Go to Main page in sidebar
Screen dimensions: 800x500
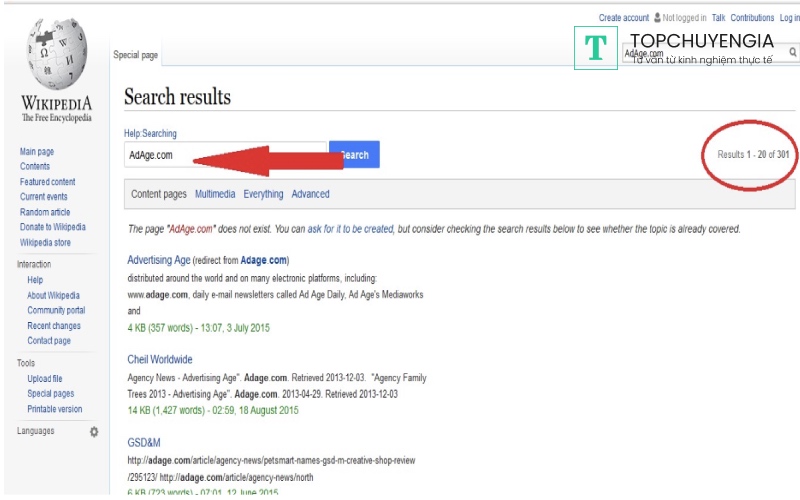tap(37, 152)
